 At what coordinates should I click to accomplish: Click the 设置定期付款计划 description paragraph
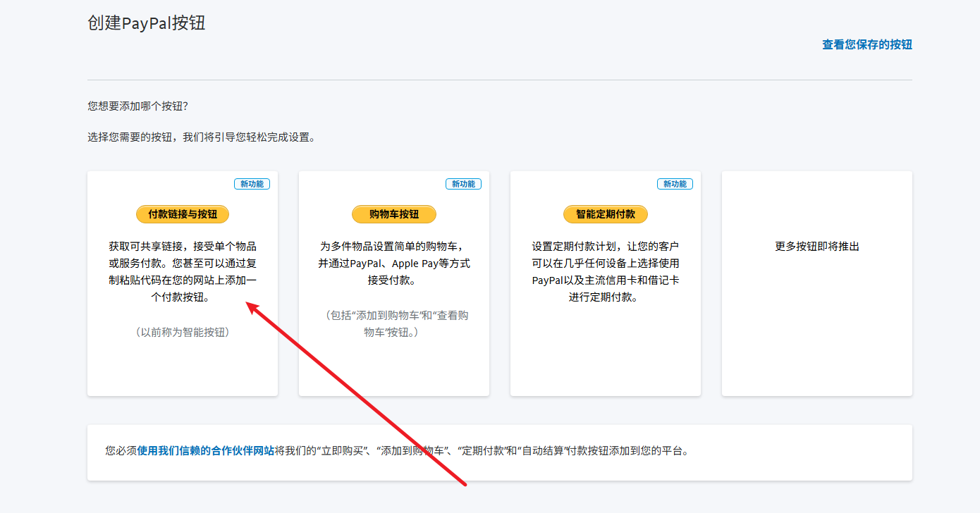(606, 272)
